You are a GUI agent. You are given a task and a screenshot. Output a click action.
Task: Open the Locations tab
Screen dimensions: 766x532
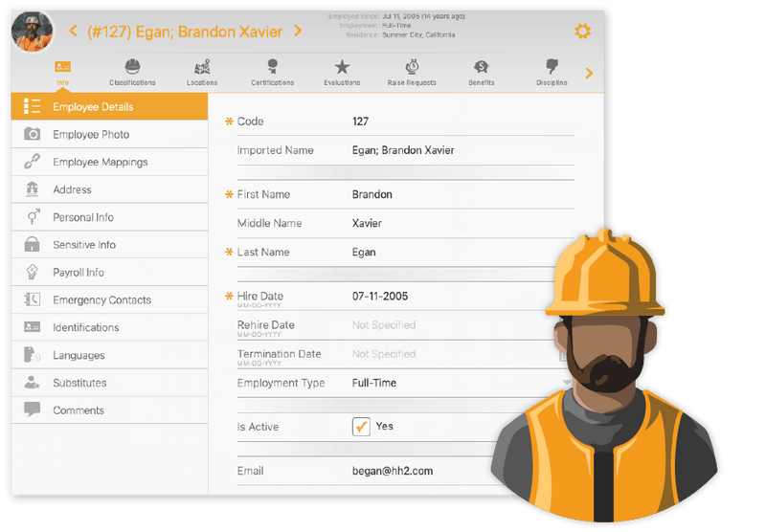(202, 73)
